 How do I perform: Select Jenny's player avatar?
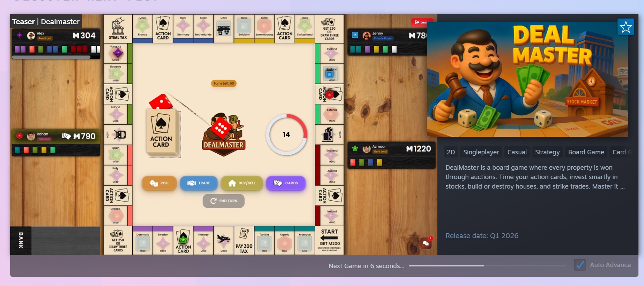(367, 36)
